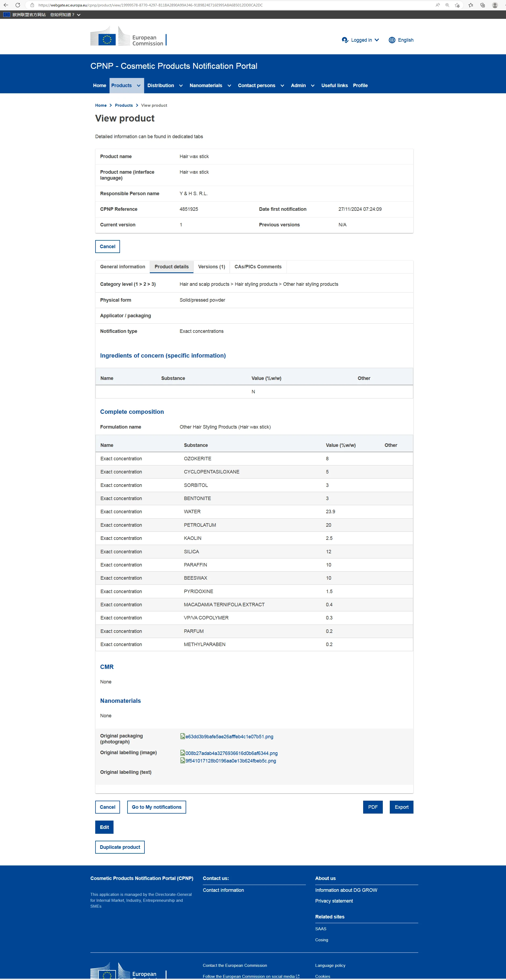
Task: Click the image file icon beside e63dd3b9 file
Action: (182, 736)
